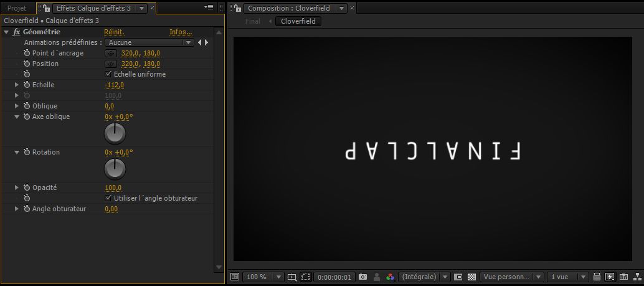Toggle the transparency grid checkerboard
The width and height of the screenshot is (644, 286).
[472, 277]
